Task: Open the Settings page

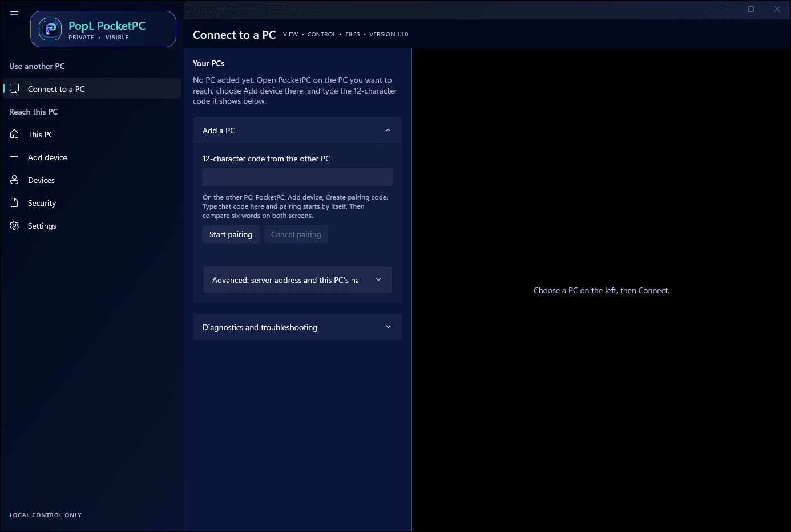Action: click(92, 226)
